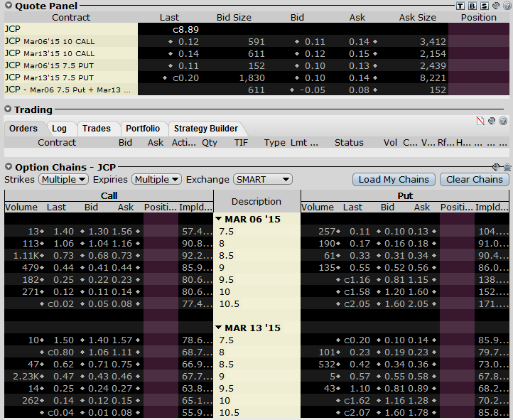Click put volume 532 at MAR 13

click(x=327, y=364)
